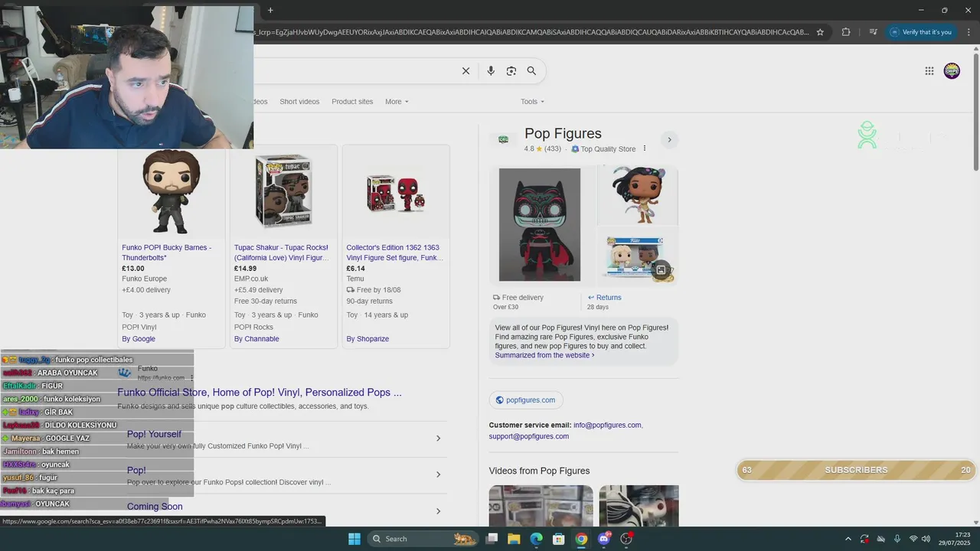This screenshot has height=551, width=980.
Task: Click the popfigures.com website chip
Action: 526,400
